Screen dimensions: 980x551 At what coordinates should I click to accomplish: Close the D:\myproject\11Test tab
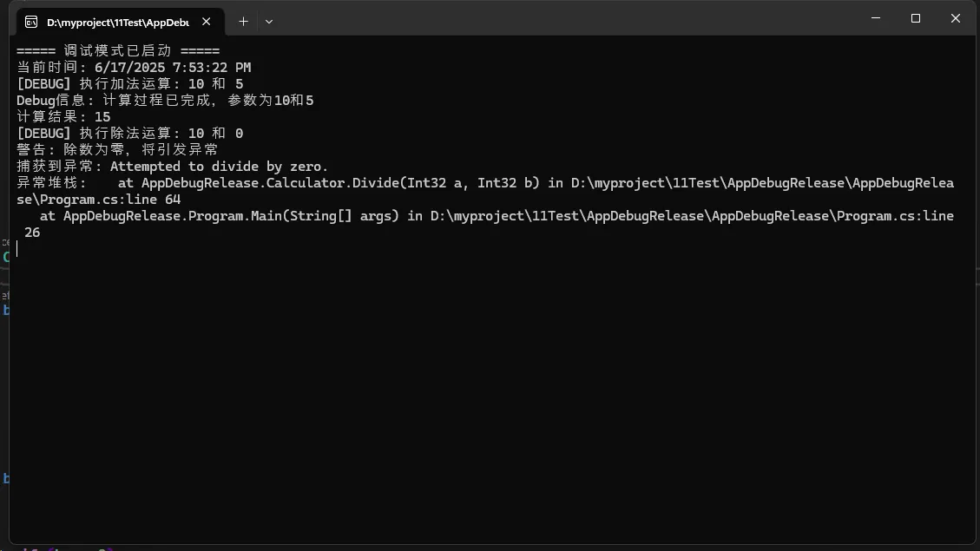click(x=207, y=22)
